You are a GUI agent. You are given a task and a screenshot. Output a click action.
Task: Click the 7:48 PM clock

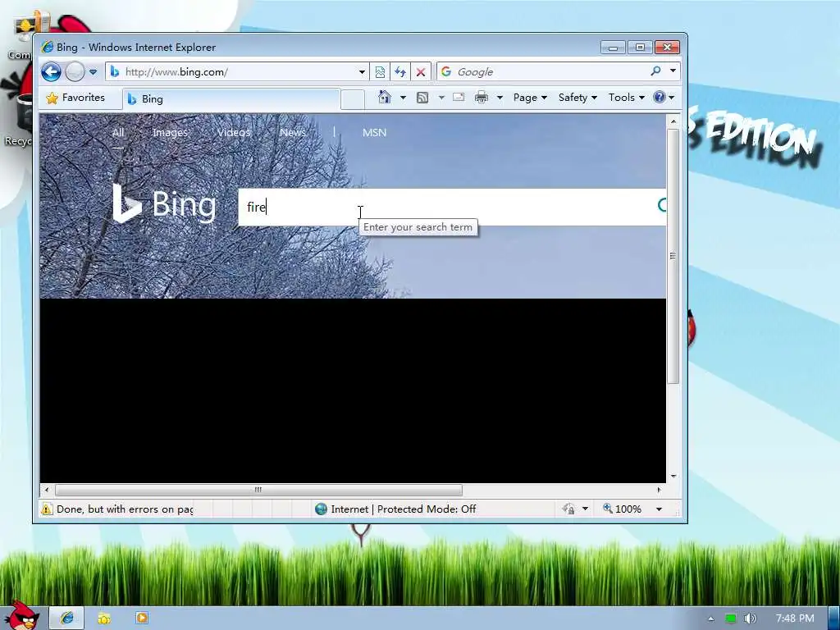coord(795,619)
